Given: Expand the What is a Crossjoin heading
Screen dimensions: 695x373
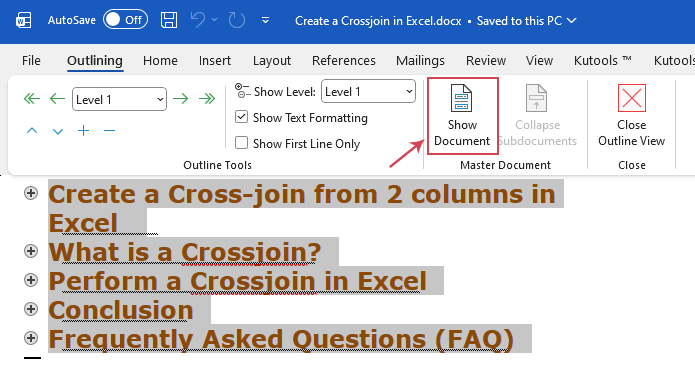Looking at the screenshot, I should pyautogui.click(x=31, y=251).
